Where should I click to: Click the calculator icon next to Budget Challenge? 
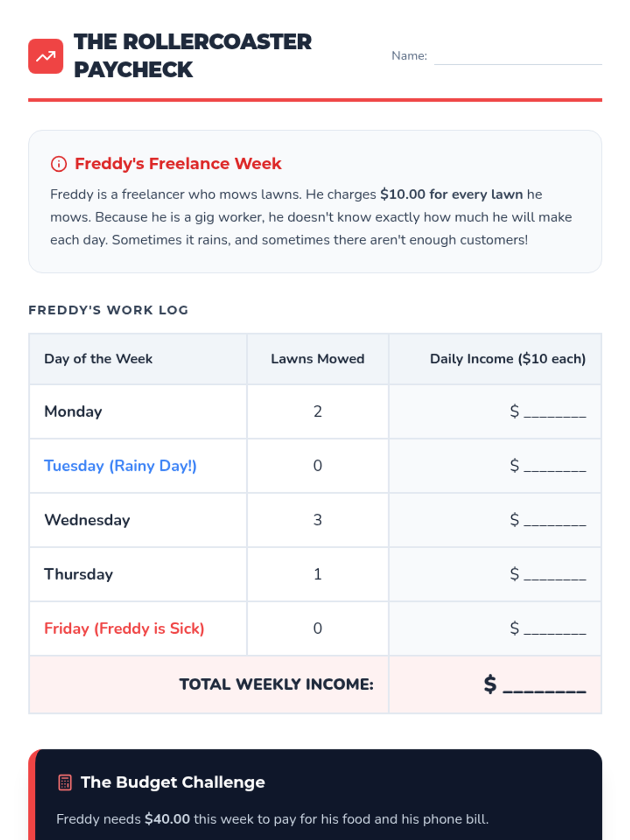pyautogui.click(x=65, y=782)
